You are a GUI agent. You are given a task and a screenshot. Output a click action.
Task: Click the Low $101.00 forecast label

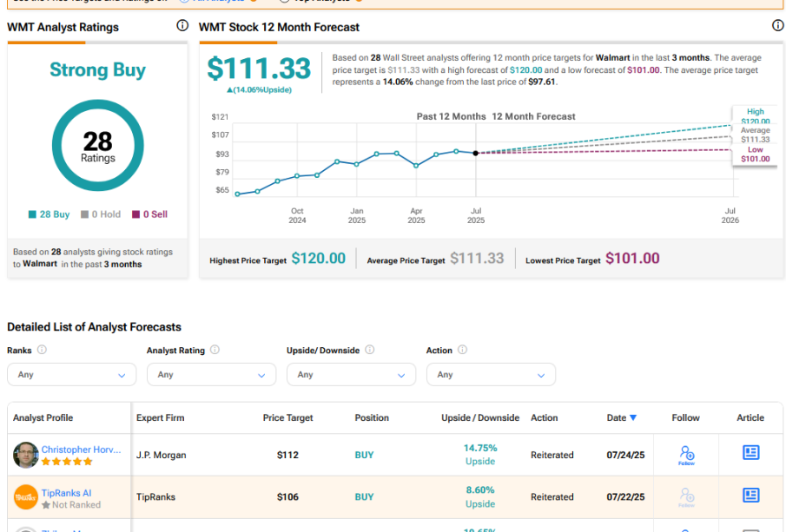(755, 154)
